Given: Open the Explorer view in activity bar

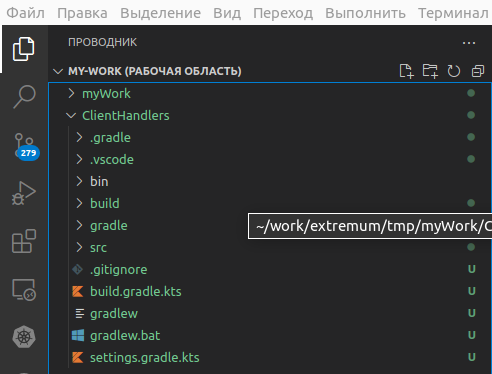Looking at the screenshot, I should click(x=24, y=49).
